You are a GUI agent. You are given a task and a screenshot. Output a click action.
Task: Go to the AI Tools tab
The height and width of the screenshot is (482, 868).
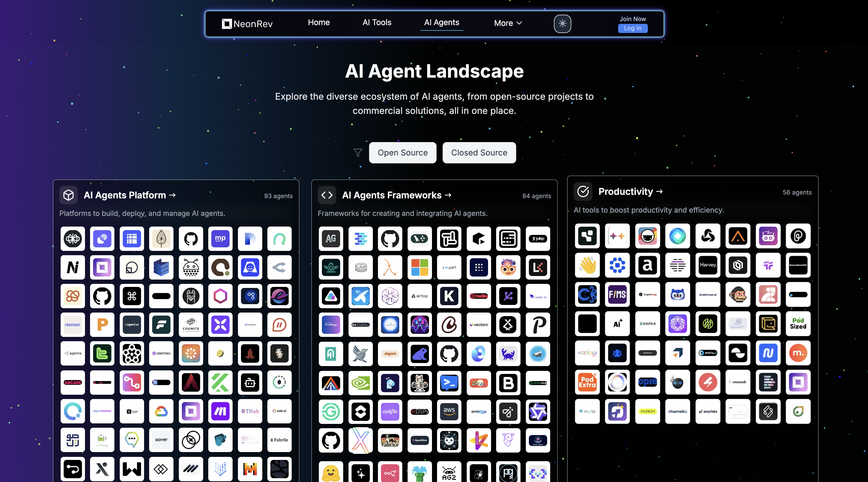(x=377, y=23)
